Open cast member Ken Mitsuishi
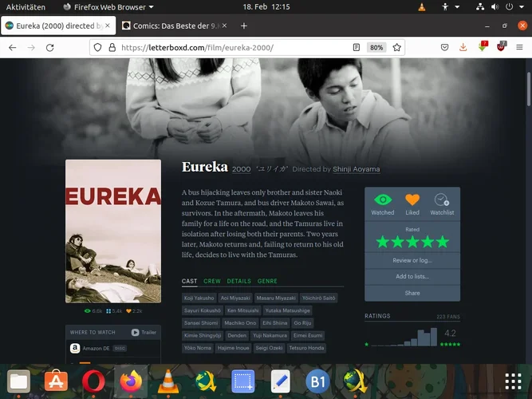 (243, 310)
